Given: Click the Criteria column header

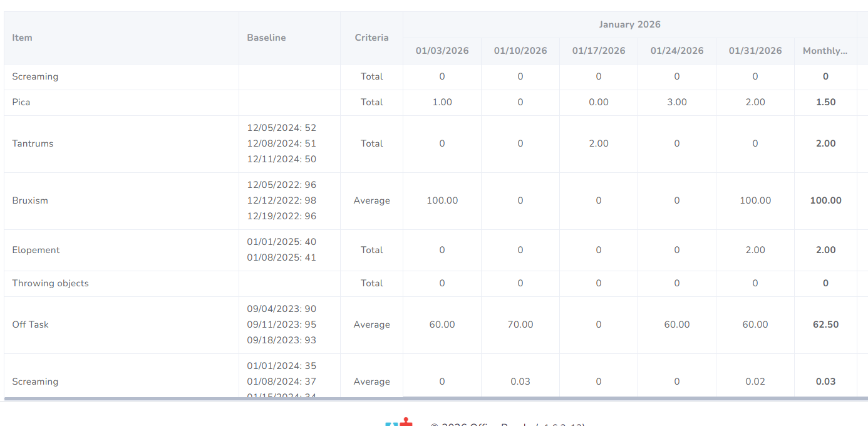Looking at the screenshot, I should 371,38.
